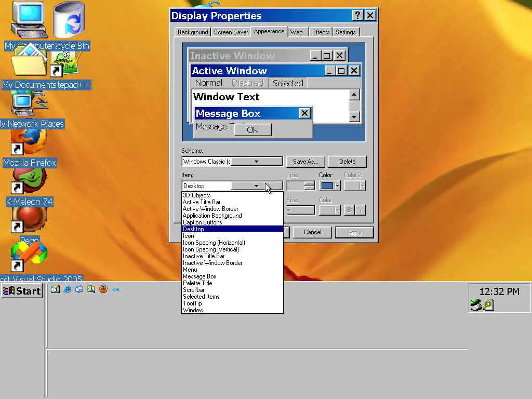The height and width of the screenshot is (399, 532).
Task: Choose Caption Buttons from list
Action: 232,222
